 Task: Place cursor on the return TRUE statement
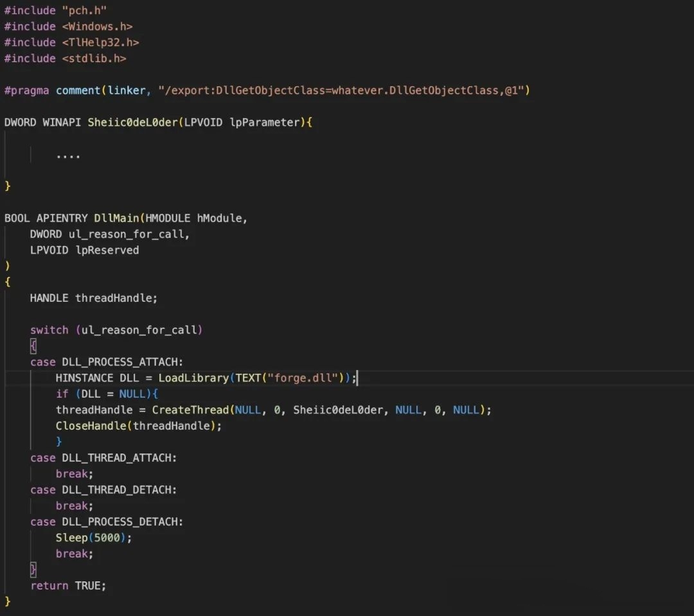click(x=68, y=585)
